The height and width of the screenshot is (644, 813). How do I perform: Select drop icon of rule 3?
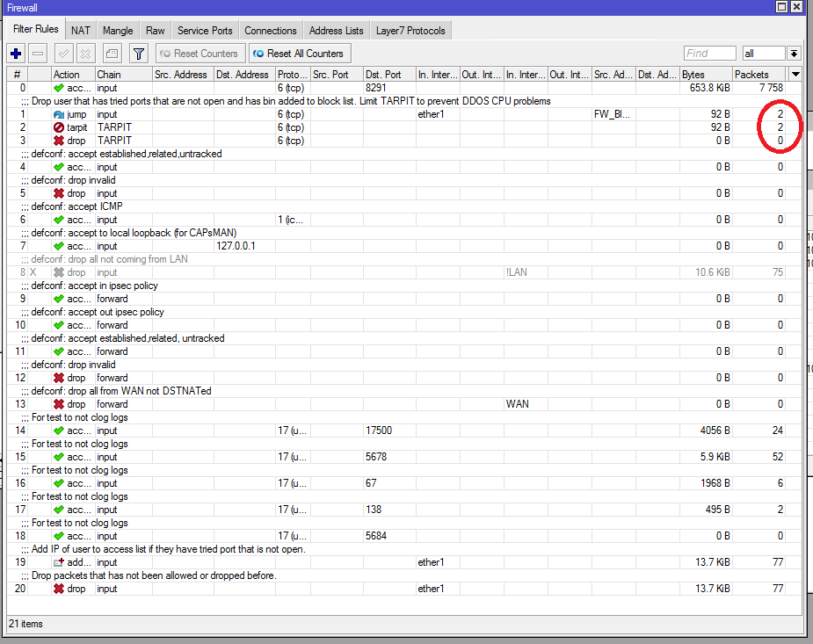tap(59, 141)
